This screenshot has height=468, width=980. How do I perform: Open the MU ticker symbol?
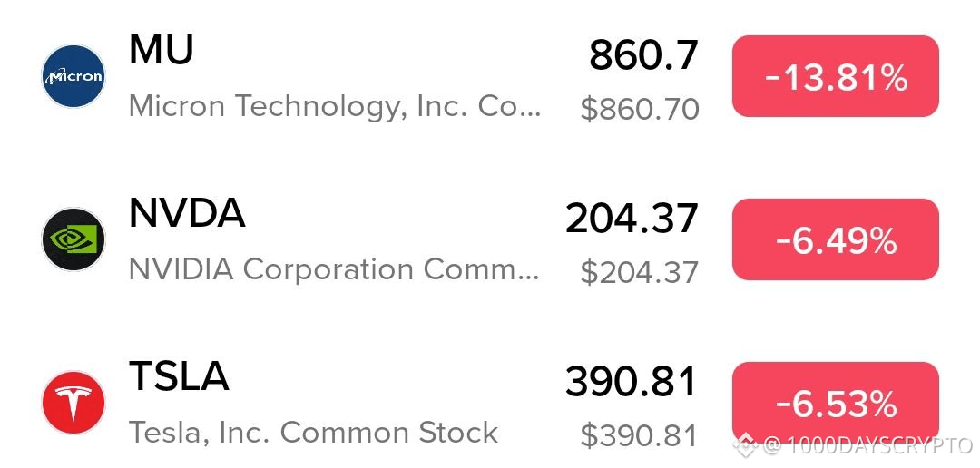tap(162, 50)
